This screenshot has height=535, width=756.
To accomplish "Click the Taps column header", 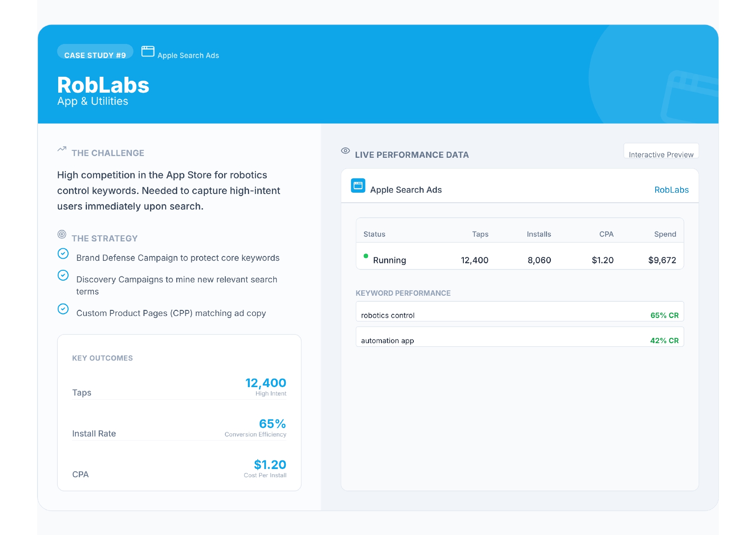I will pos(480,234).
